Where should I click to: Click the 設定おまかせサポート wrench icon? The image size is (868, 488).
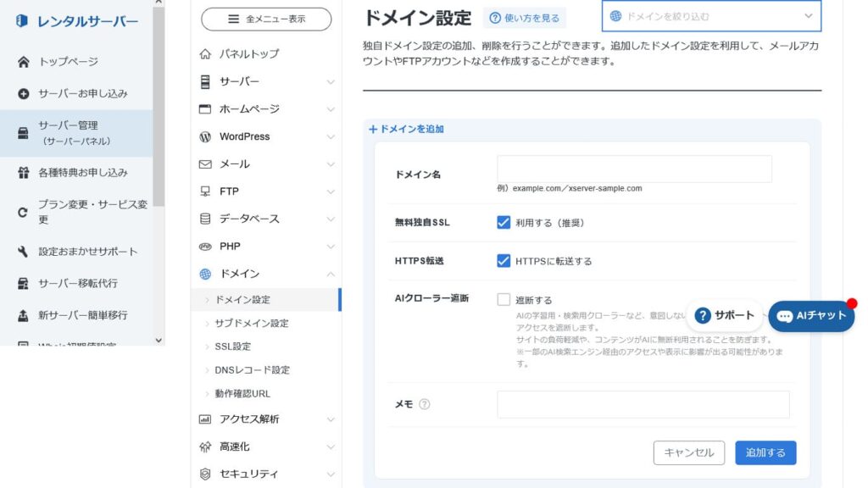coord(23,252)
